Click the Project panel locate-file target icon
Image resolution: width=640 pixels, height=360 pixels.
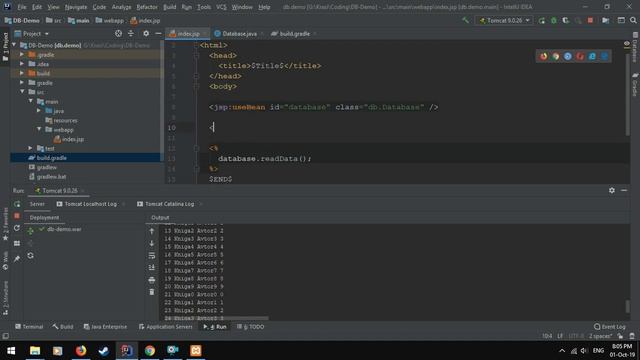(x=118, y=33)
